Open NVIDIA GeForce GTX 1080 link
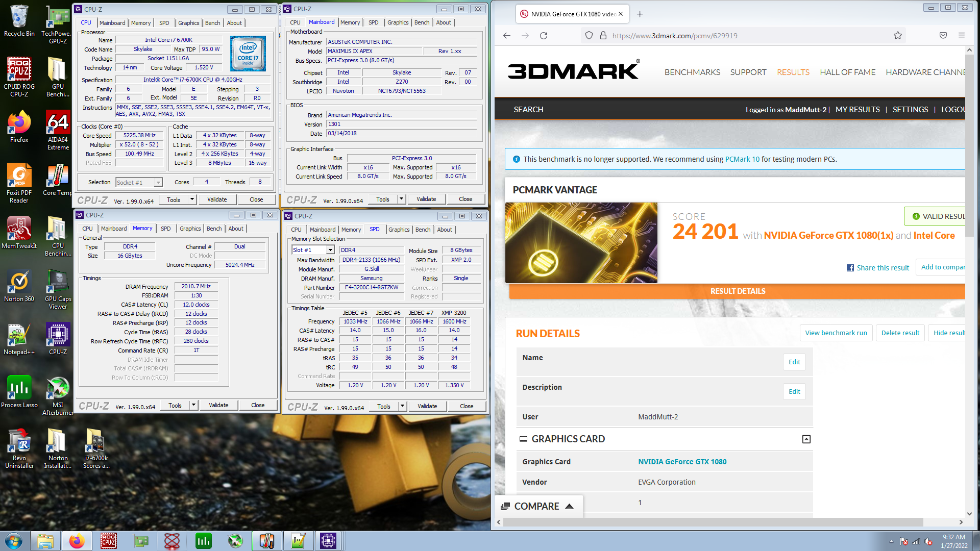980x551 pixels. pyautogui.click(x=682, y=462)
